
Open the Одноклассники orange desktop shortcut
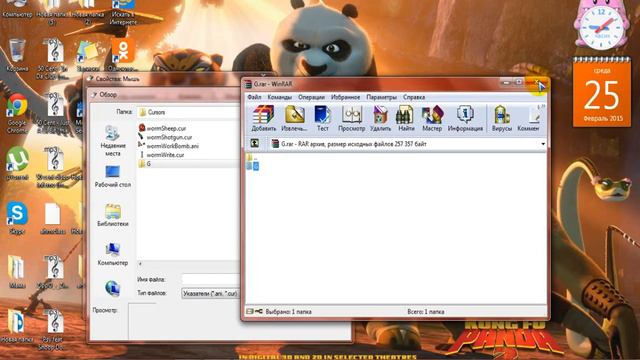[123, 55]
